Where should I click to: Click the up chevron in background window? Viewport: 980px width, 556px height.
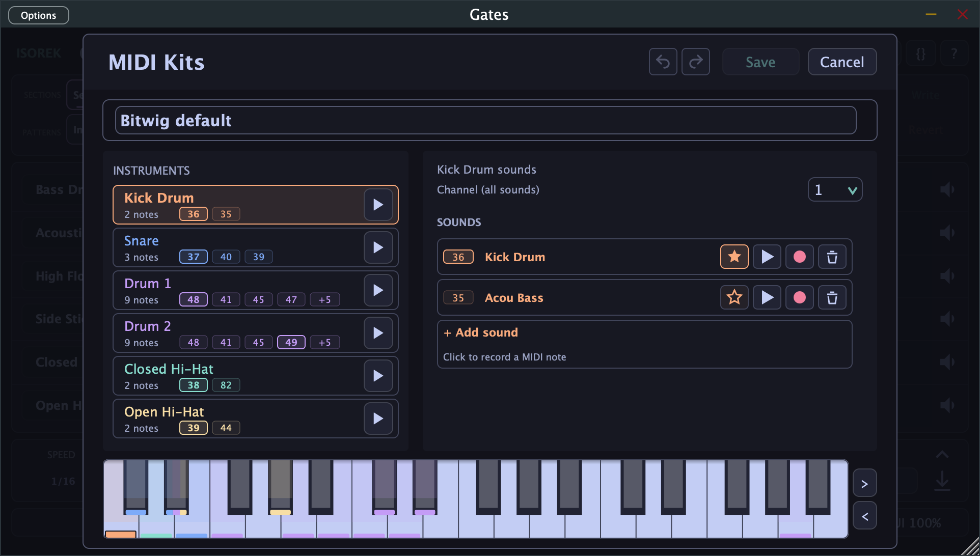pyautogui.click(x=942, y=454)
